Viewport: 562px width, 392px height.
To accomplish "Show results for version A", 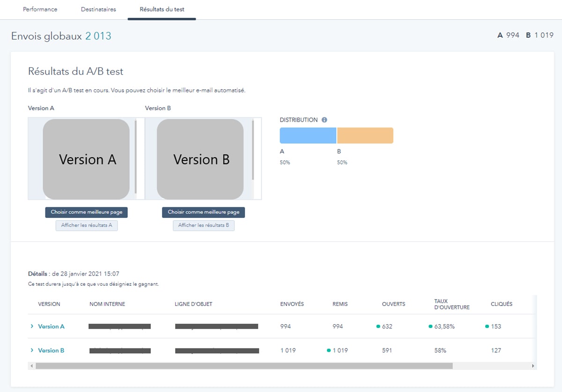I will [x=87, y=225].
